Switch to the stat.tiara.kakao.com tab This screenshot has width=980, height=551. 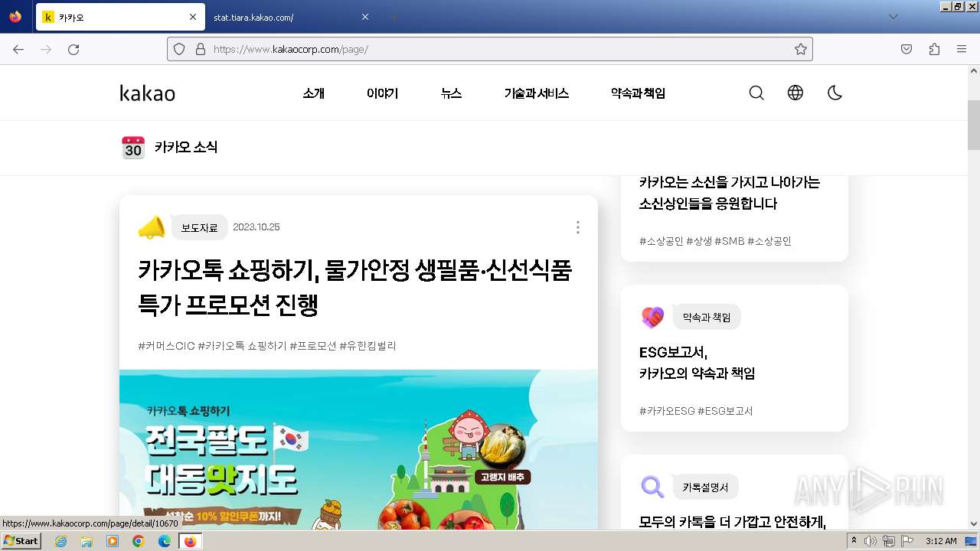click(291, 17)
